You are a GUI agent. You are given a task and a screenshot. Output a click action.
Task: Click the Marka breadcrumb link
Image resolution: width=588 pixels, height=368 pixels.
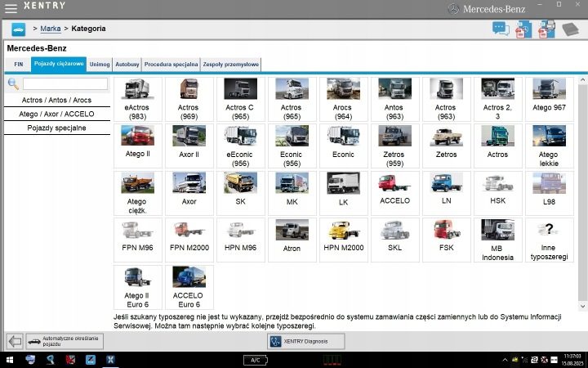pos(51,29)
